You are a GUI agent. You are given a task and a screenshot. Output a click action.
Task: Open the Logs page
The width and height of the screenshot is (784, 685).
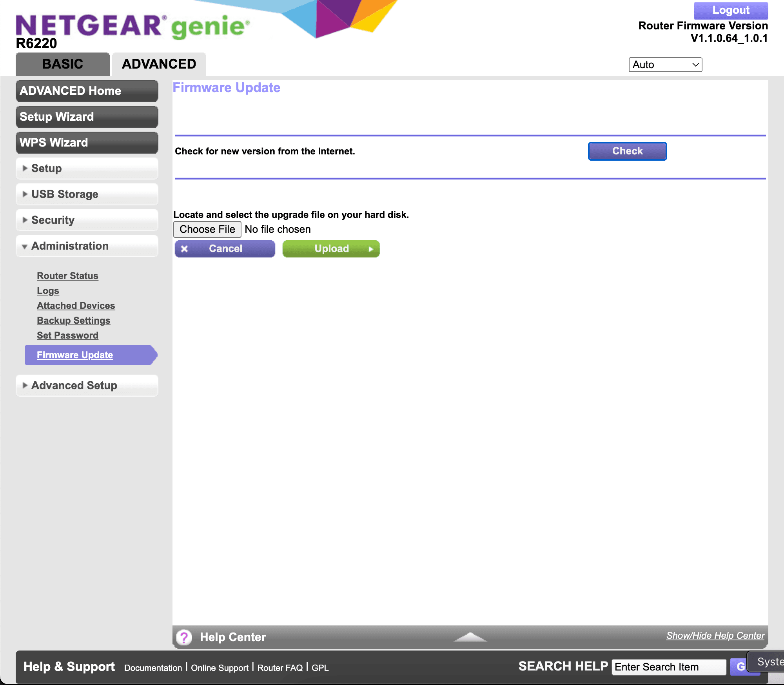tap(48, 291)
